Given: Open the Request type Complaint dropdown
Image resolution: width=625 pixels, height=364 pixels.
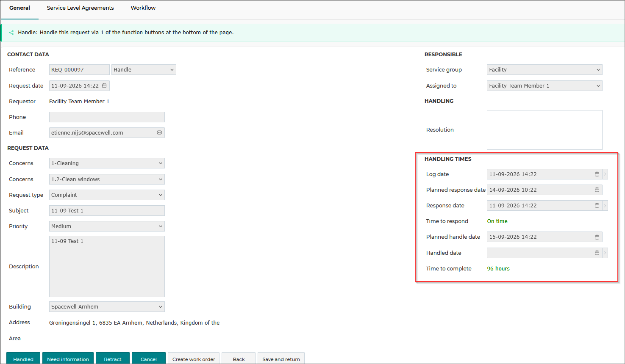Looking at the screenshot, I should pyautogui.click(x=107, y=195).
